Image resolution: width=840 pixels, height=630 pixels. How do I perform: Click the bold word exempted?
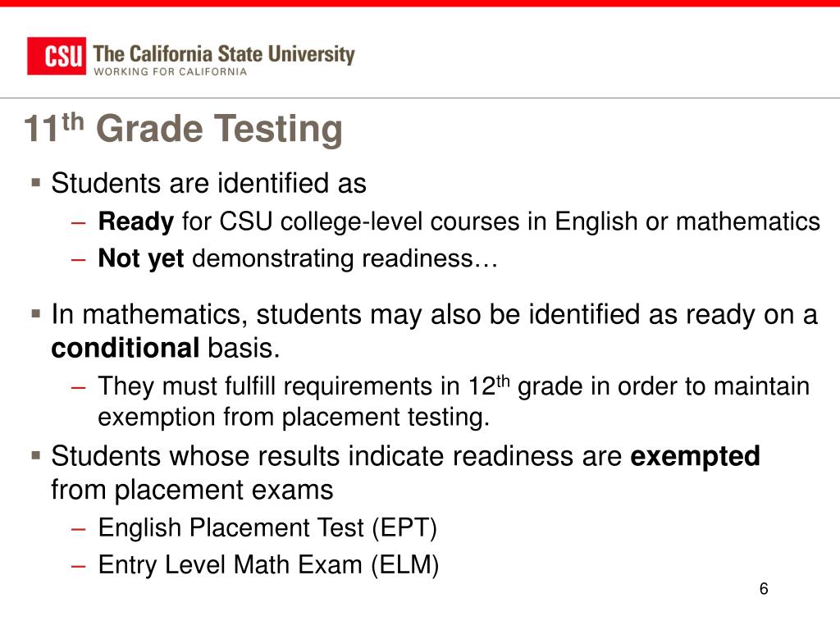pyautogui.click(x=696, y=456)
